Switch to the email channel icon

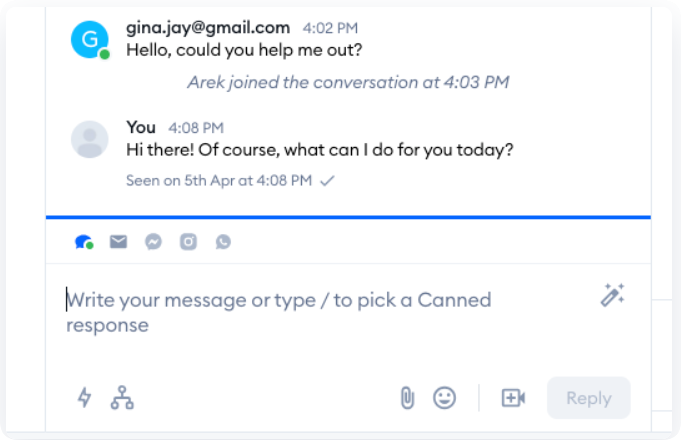[118, 241]
